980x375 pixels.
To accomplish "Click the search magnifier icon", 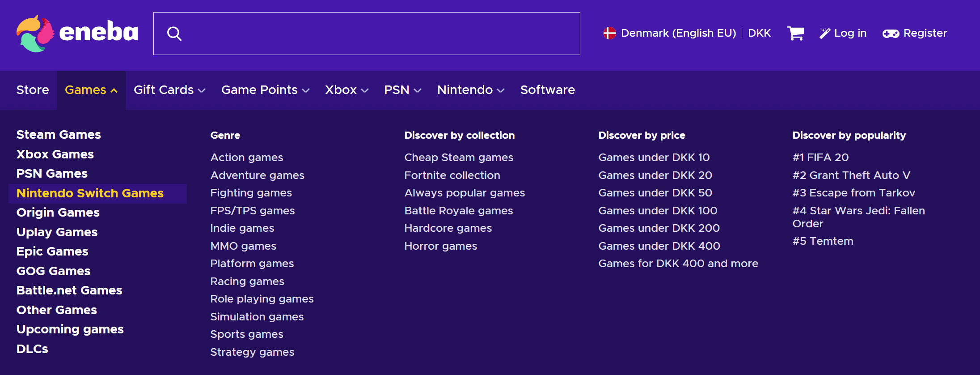I will 174,34.
